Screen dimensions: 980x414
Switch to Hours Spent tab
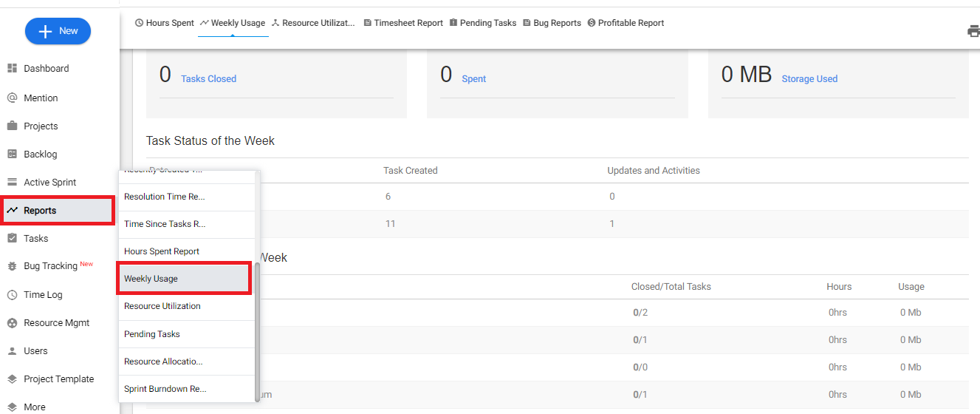click(170, 23)
